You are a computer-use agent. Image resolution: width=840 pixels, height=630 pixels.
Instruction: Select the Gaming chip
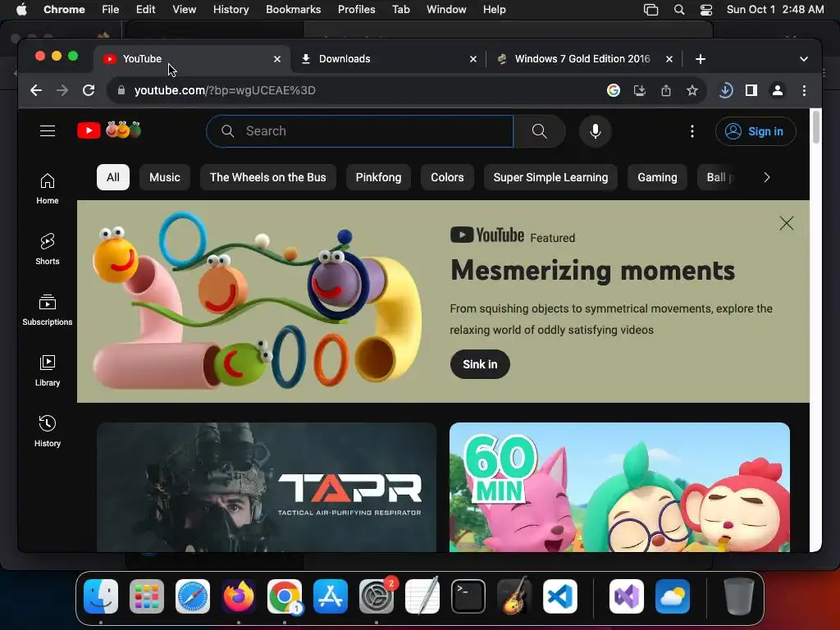point(657,177)
